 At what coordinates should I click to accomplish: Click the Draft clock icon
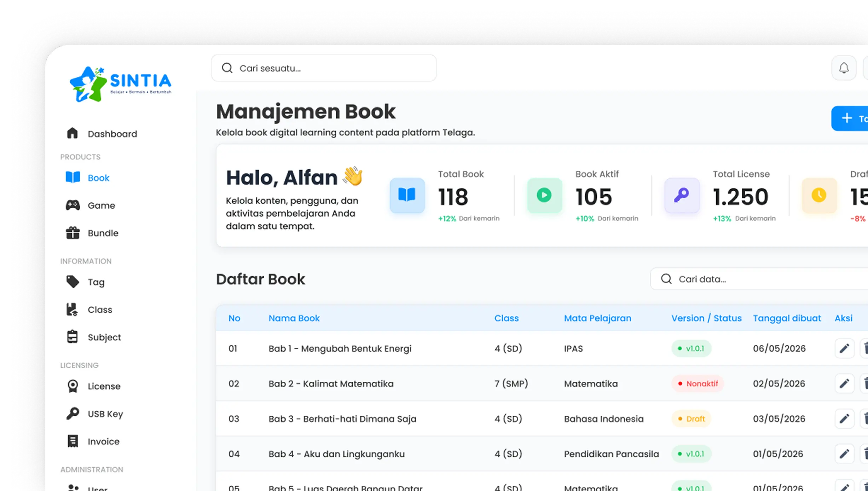pyautogui.click(x=819, y=195)
